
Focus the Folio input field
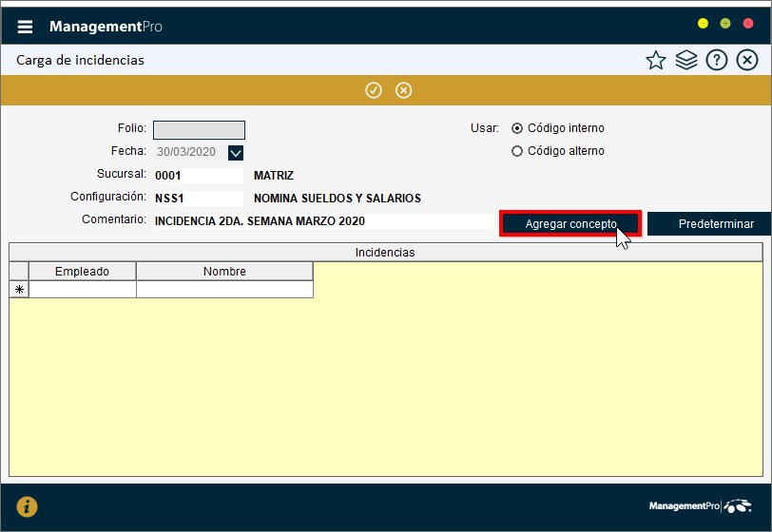(x=199, y=130)
